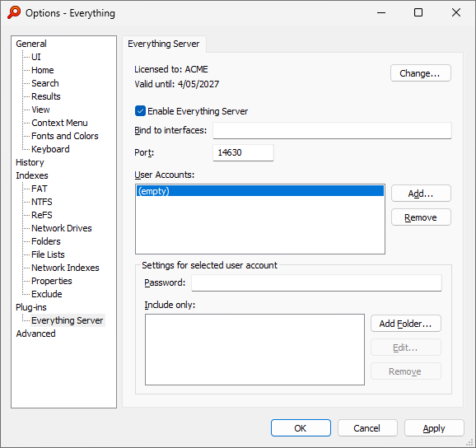Screen dimensions: 476x448
Task: Open the NTFS index settings
Action: 42,202
